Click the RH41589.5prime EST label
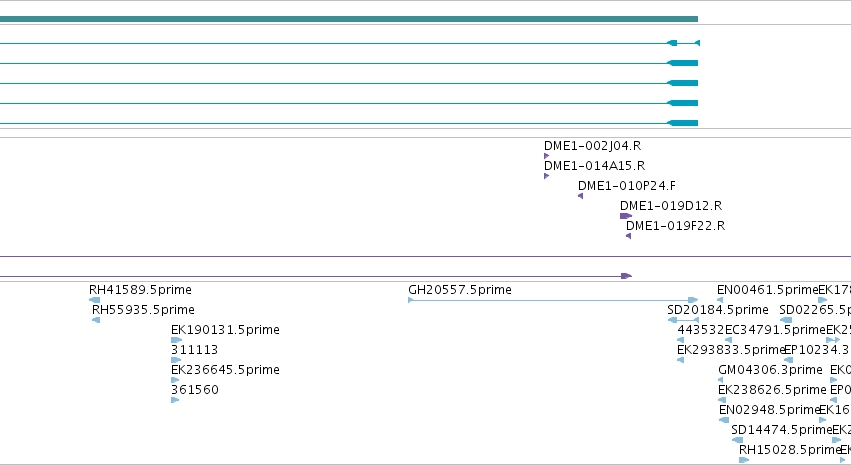The image size is (851, 465). (x=140, y=290)
